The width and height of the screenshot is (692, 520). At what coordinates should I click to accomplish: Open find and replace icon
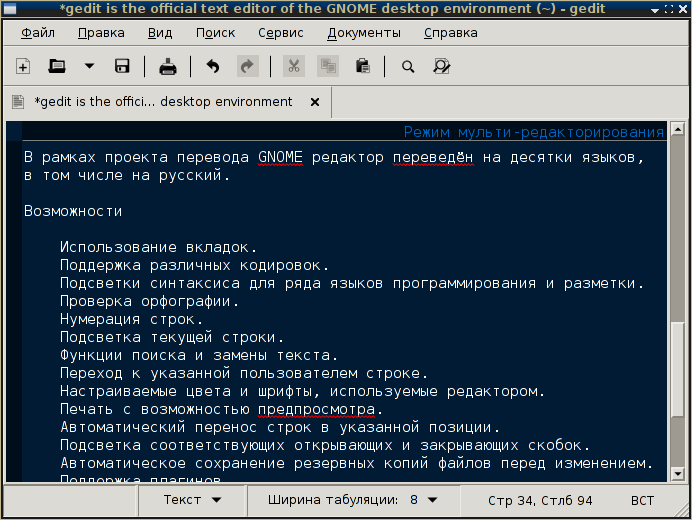(x=442, y=66)
